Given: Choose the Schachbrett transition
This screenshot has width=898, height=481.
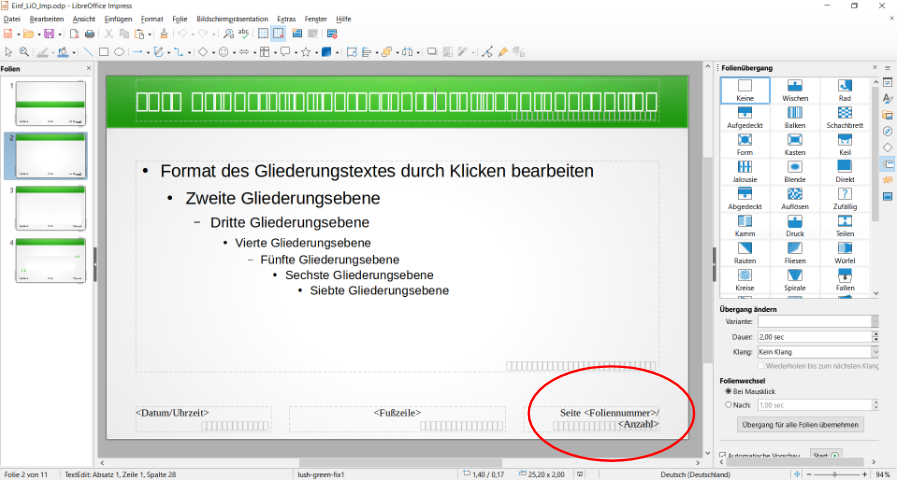Looking at the screenshot, I should (845, 118).
